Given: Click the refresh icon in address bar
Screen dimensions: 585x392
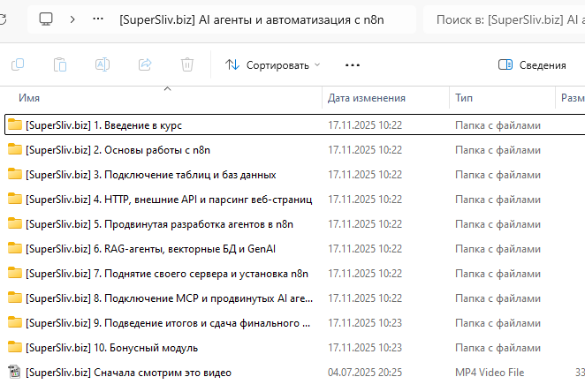Looking at the screenshot, I should click(3, 19).
